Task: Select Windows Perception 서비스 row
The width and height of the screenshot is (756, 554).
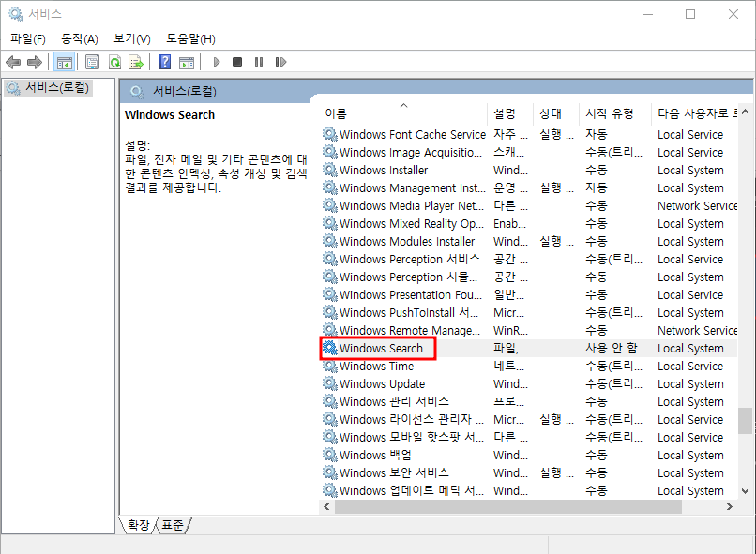Action: [529, 259]
